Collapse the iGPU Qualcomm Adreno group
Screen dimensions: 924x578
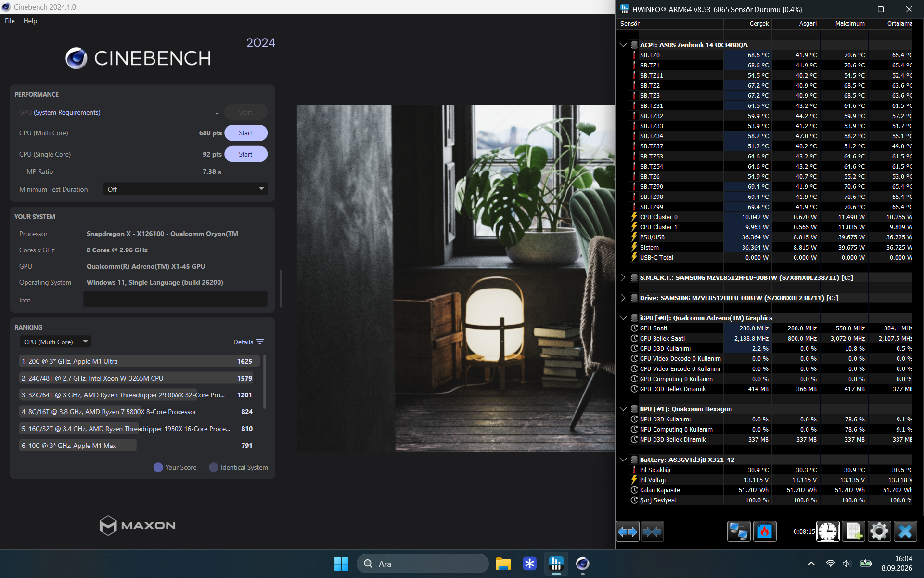[623, 318]
